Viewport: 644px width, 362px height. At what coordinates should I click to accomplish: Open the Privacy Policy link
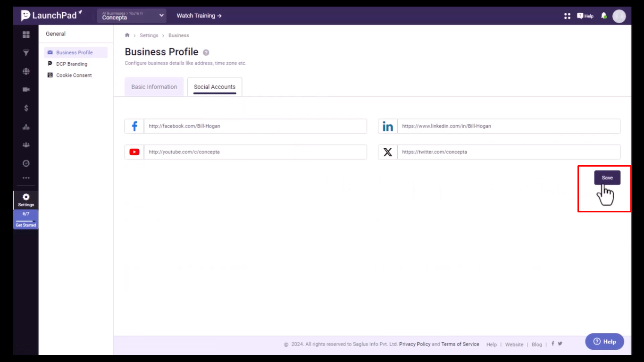click(x=415, y=344)
